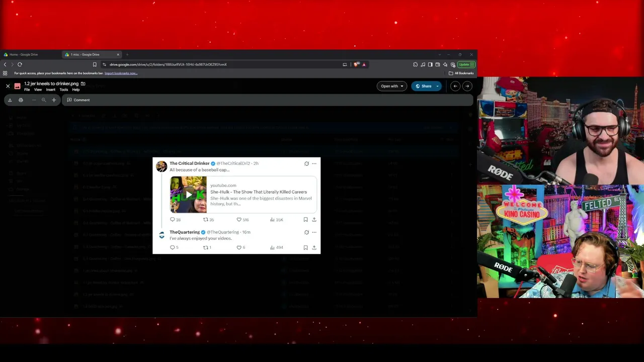Reload the current page
644x362 pixels.
point(20,64)
